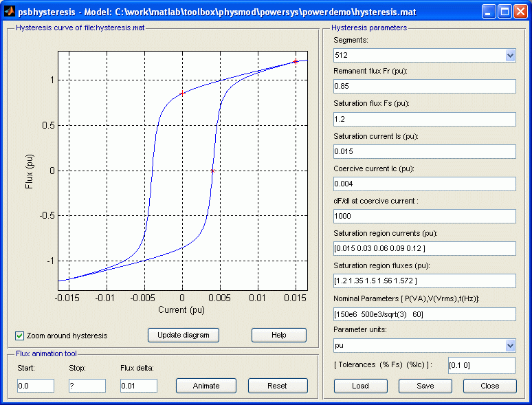
Task: Click the Animate button
Action: [206, 386]
